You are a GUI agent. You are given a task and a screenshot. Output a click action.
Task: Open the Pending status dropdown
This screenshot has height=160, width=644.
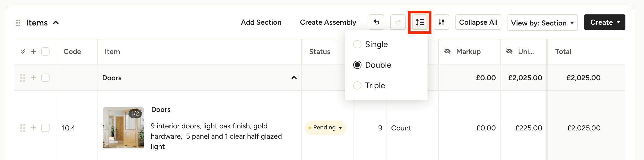(x=325, y=128)
